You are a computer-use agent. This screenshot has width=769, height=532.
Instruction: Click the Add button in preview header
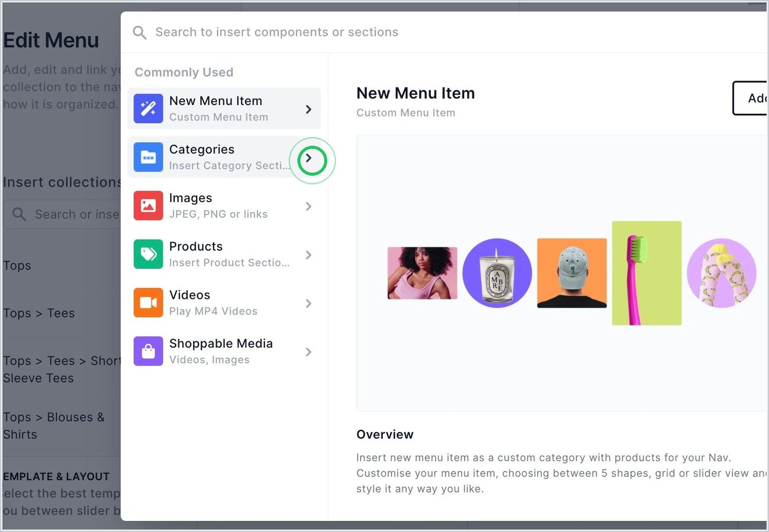click(750, 98)
